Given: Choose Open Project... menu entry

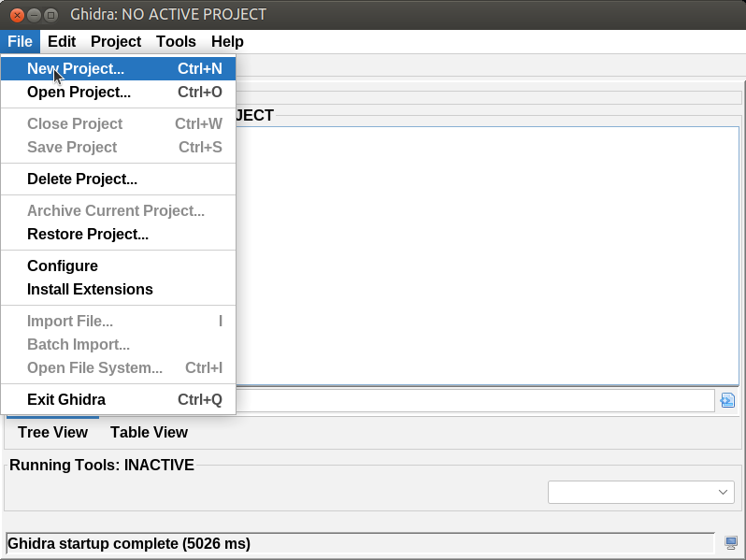Looking at the screenshot, I should pos(118,92).
